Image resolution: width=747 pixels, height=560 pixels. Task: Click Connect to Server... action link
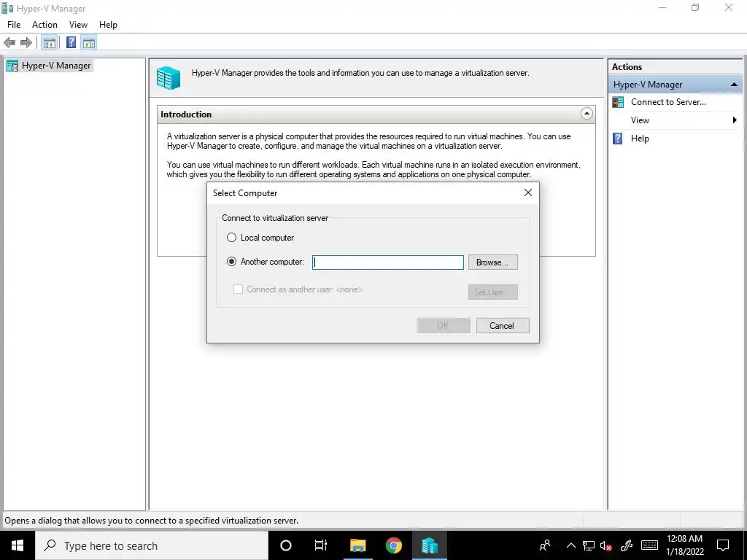point(668,102)
